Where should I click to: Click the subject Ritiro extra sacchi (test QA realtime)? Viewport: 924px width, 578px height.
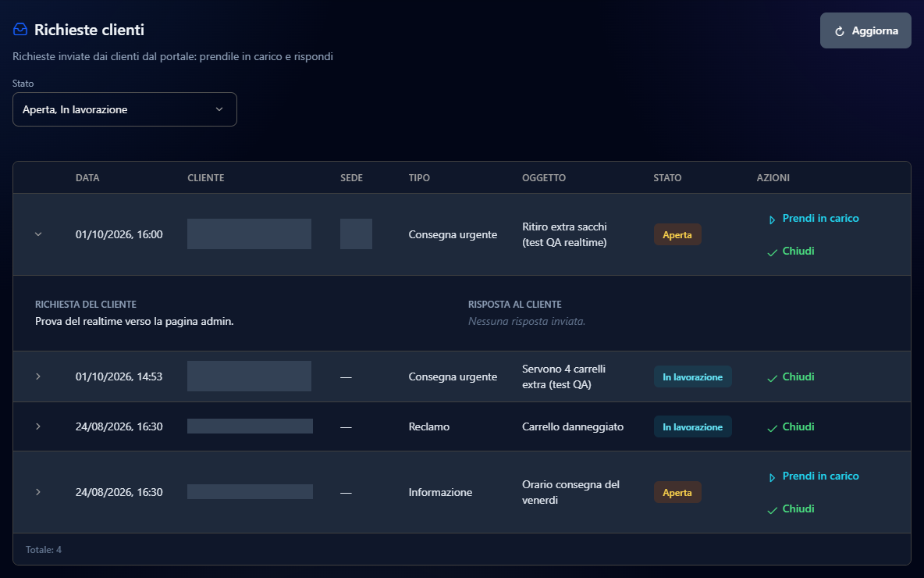[x=564, y=235]
